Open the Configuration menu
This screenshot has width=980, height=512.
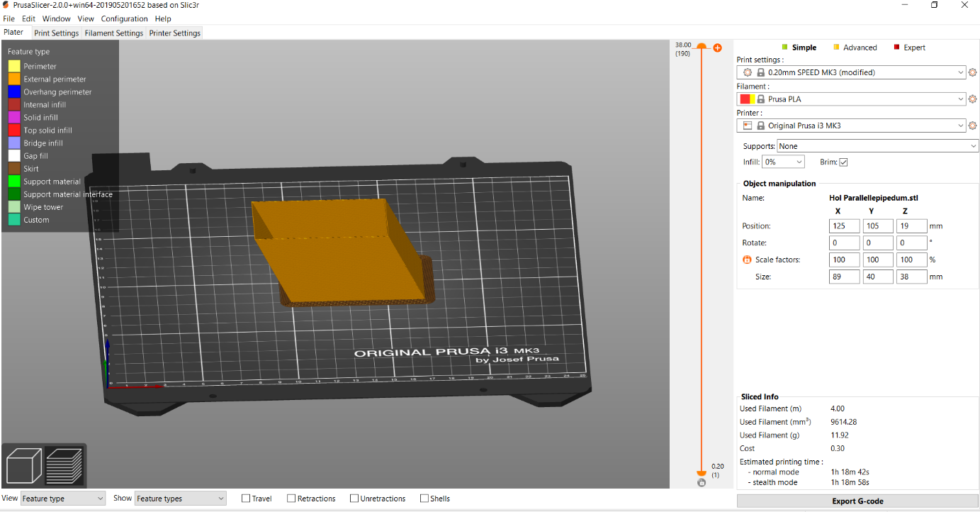coord(124,19)
